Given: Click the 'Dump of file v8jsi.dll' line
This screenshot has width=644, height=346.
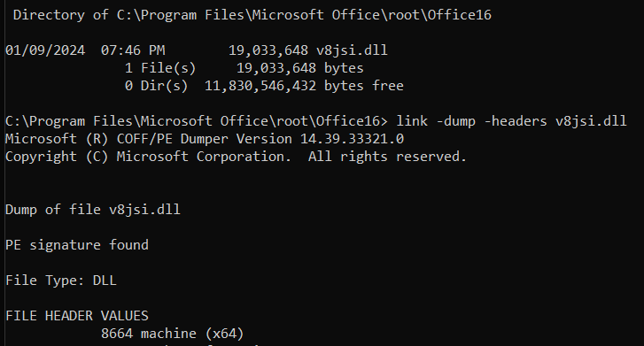Looking at the screenshot, I should click(93, 210).
